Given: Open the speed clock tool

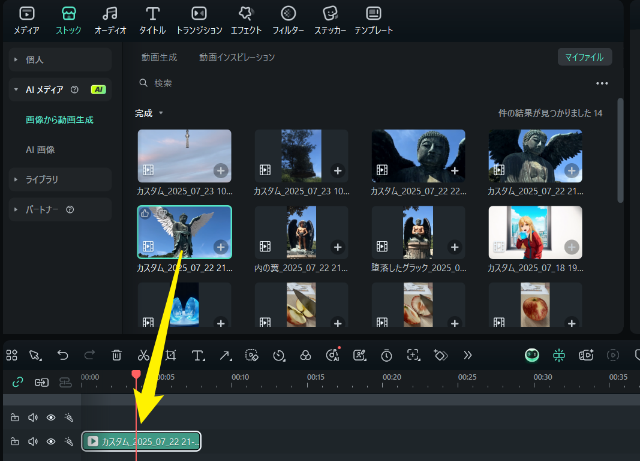Looking at the screenshot, I should (x=279, y=355).
